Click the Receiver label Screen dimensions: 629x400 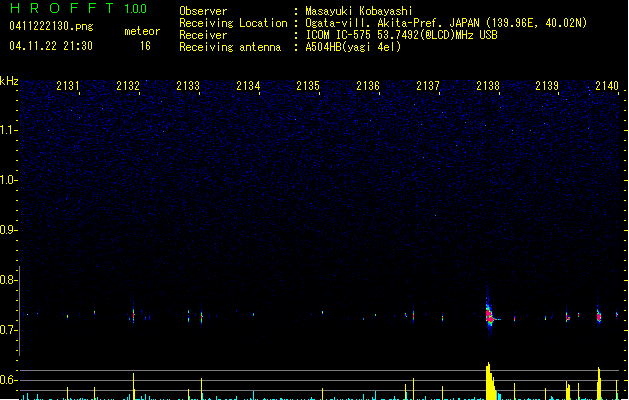tap(203, 35)
